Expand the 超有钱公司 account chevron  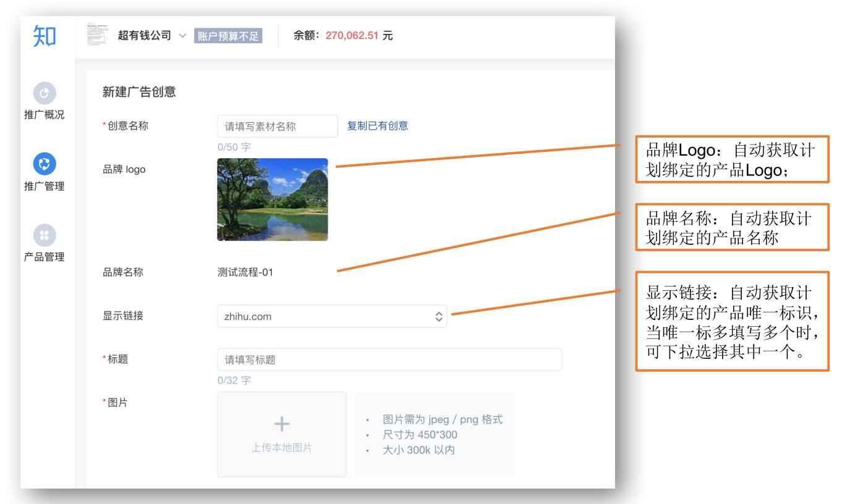pos(182,36)
